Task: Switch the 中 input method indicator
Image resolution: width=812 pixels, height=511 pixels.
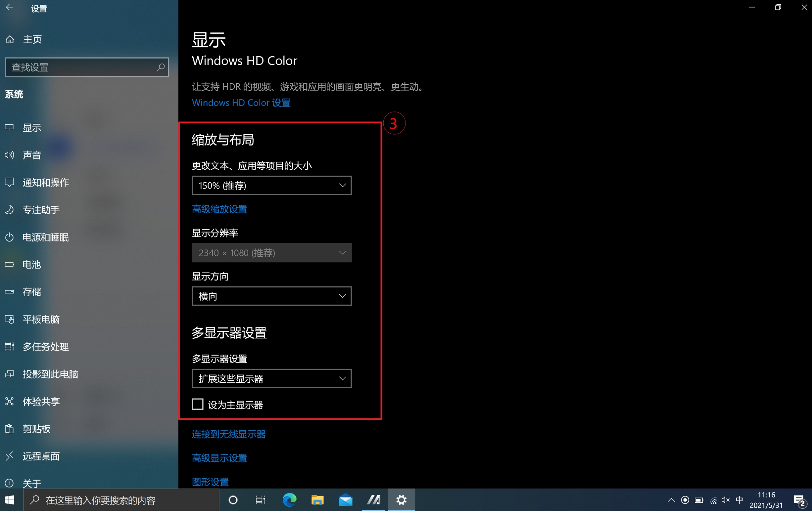Action: pos(739,500)
